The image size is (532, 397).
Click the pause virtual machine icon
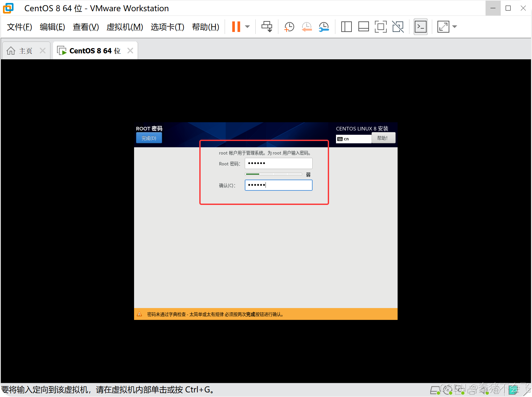tap(236, 27)
